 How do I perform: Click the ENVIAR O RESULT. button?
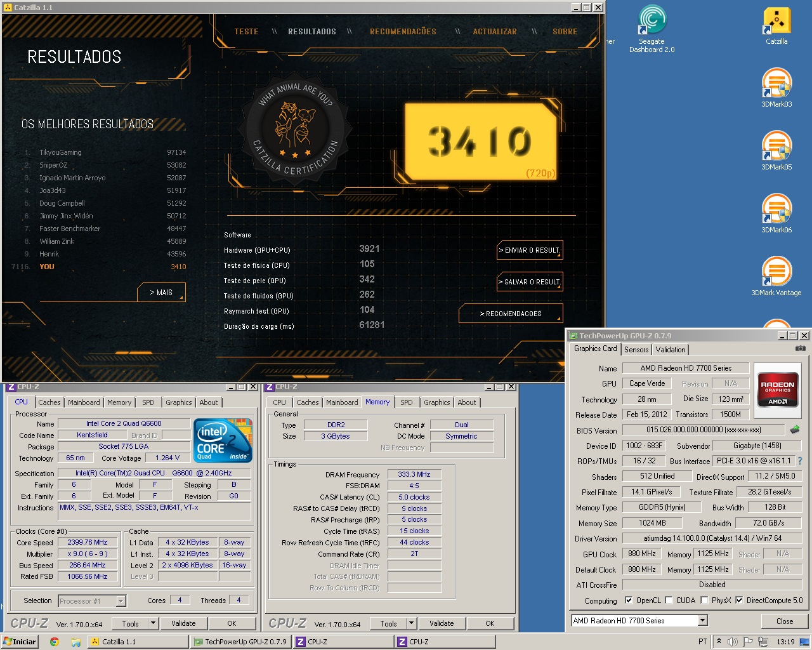coord(530,250)
